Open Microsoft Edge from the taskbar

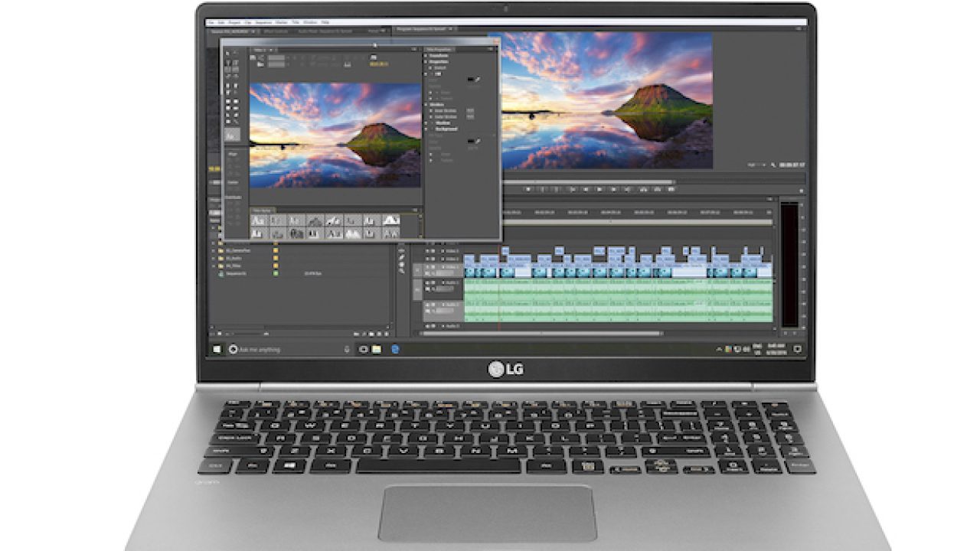(x=395, y=350)
